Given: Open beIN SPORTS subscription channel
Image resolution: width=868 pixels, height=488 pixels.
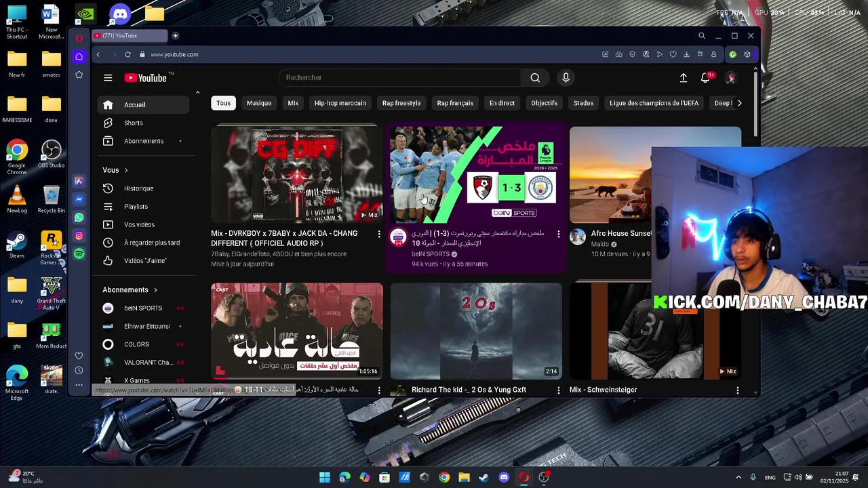Looking at the screenshot, I should click(x=144, y=308).
